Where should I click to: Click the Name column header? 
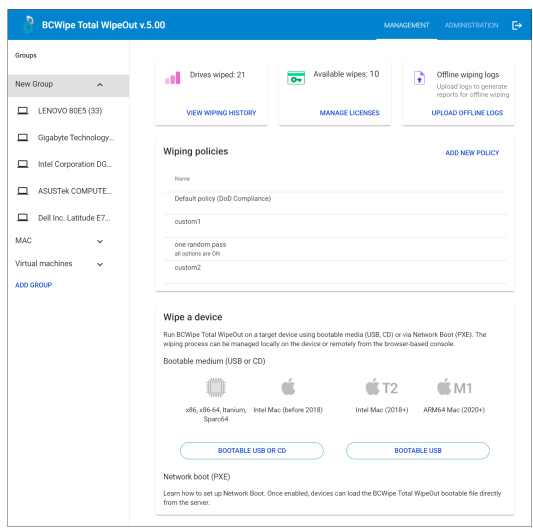[x=182, y=179]
